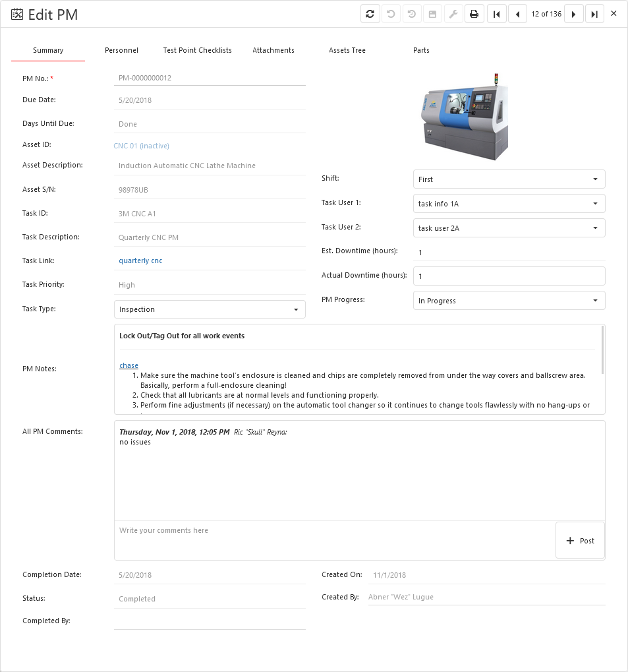
Task: Switch to the Assets Tree tab
Action: point(347,49)
